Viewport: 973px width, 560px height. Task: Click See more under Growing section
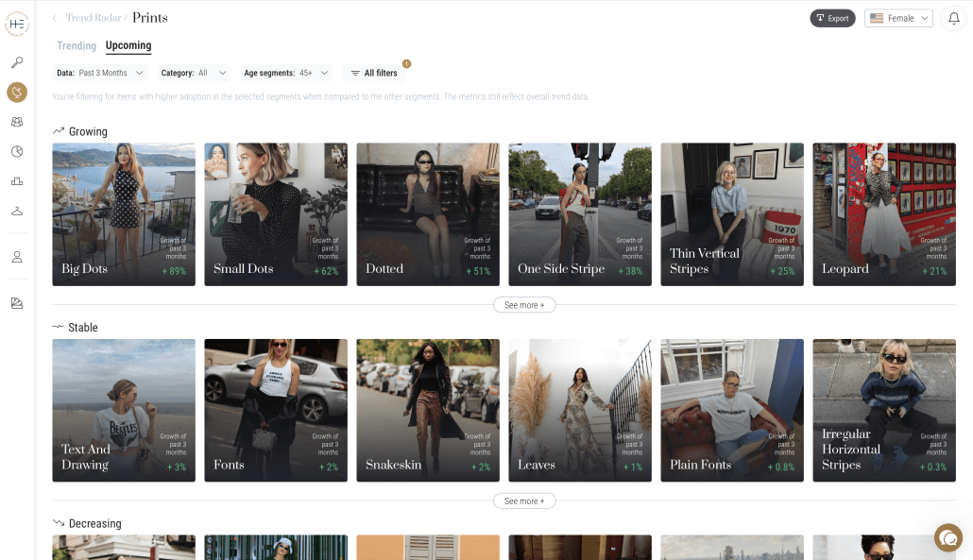[524, 305]
